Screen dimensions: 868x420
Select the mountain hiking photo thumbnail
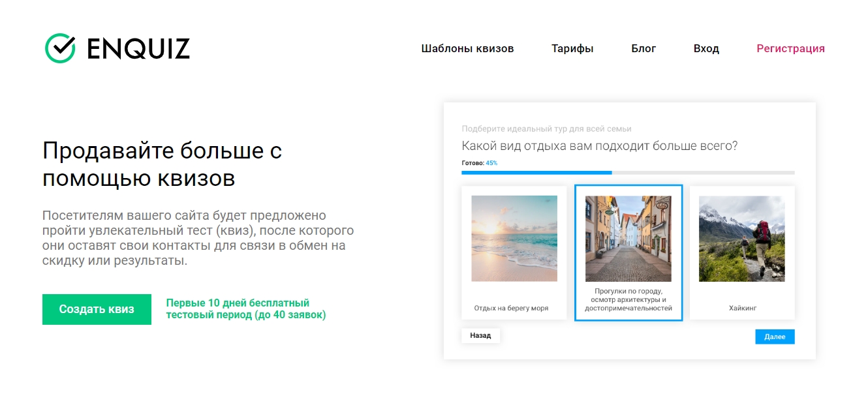742,239
